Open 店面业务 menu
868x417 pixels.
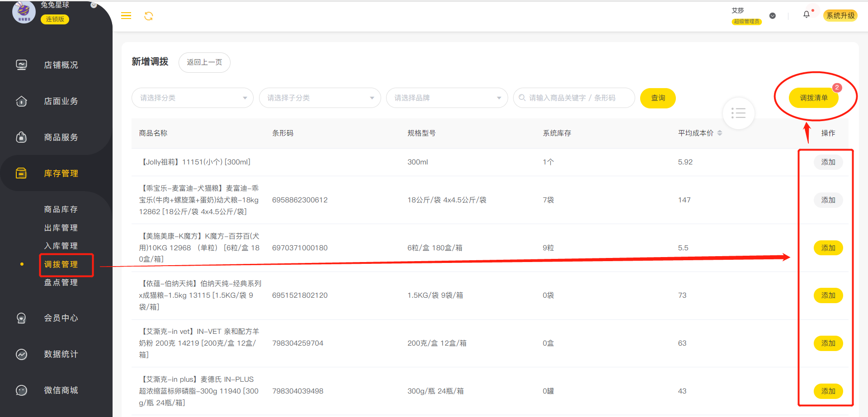pyautogui.click(x=61, y=101)
